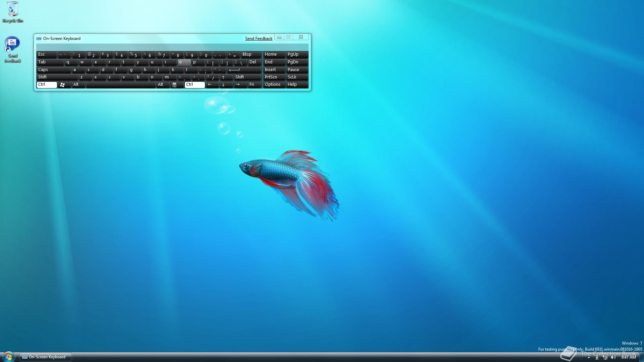
Task: Click the Enter key with return arrow
Action: point(244,70)
